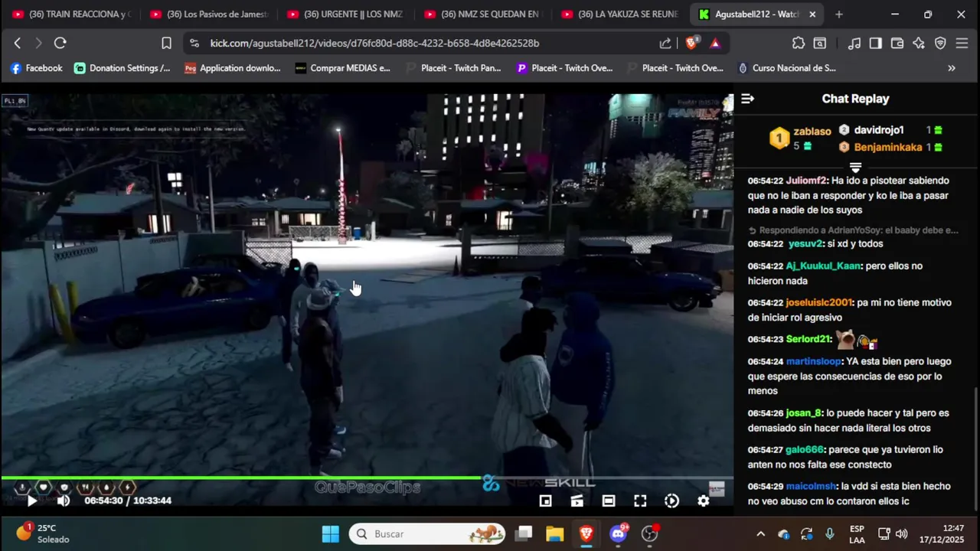Open Discord from the taskbar
The height and width of the screenshot is (551, 980).
[x=618, y=533]
